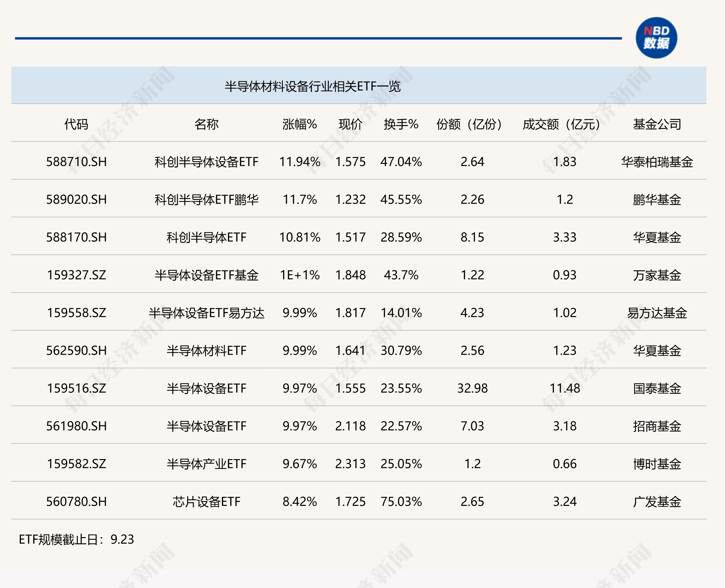Click the 涨幅% column header
725x588 pixels.
(x=300, y=124)
